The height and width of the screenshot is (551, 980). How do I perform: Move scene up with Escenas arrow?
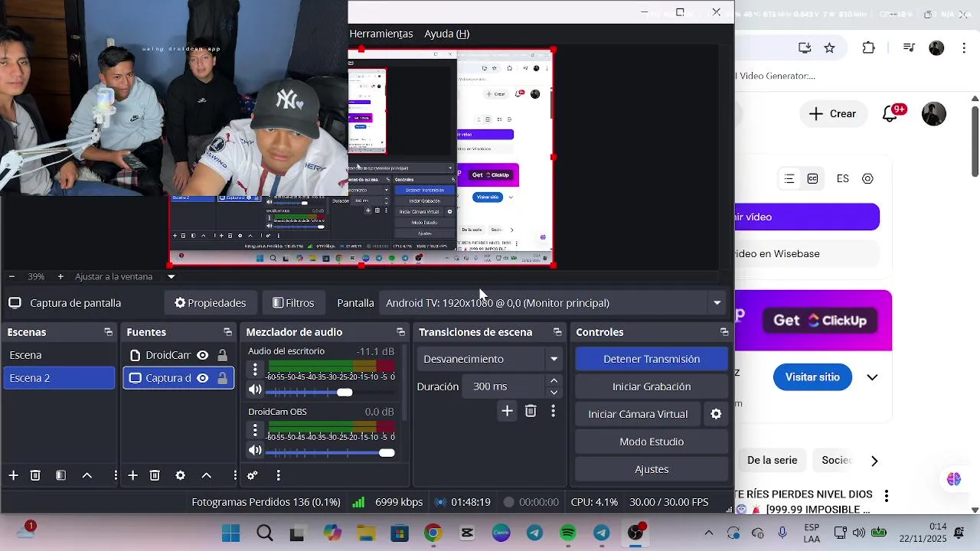click(87, 475)
